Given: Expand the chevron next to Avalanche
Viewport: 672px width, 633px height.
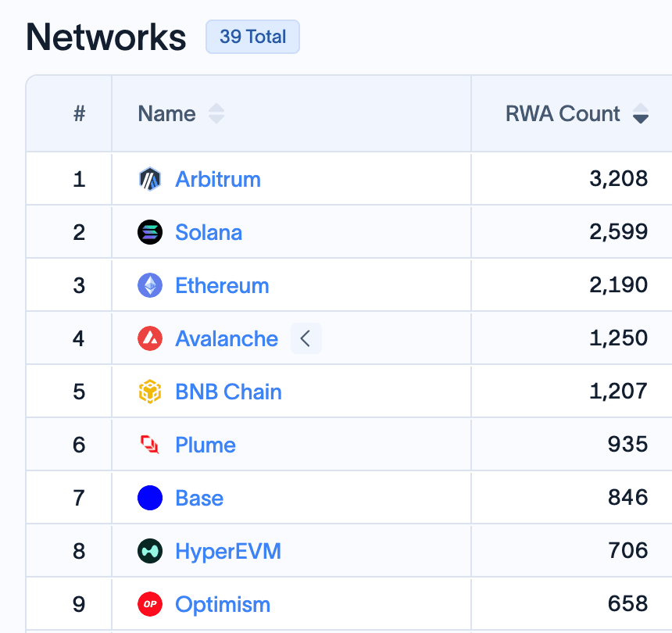Looking at the screenshot, I should (x=306, y=338).
